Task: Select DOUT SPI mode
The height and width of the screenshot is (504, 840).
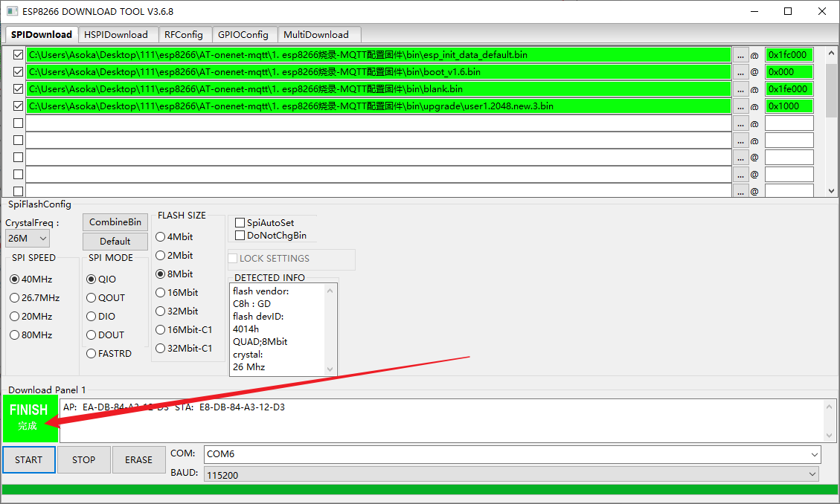Action: (106, 335)
